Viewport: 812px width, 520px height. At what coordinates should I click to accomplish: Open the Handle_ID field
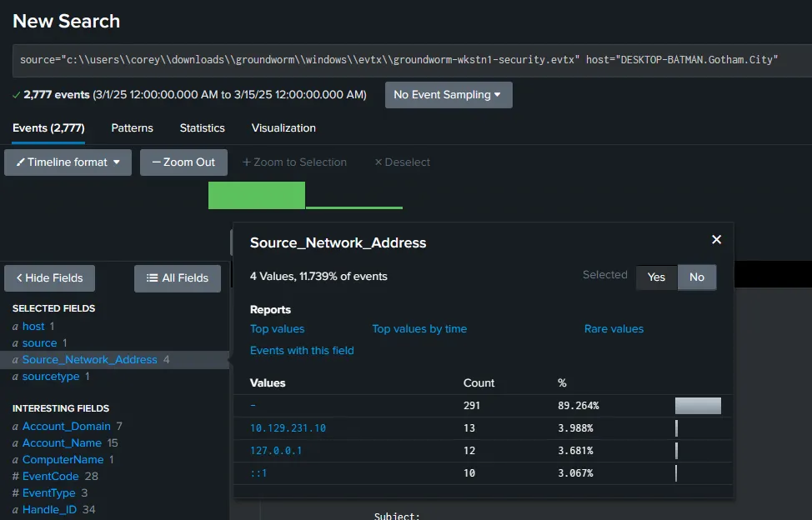(x=49, y=510)
